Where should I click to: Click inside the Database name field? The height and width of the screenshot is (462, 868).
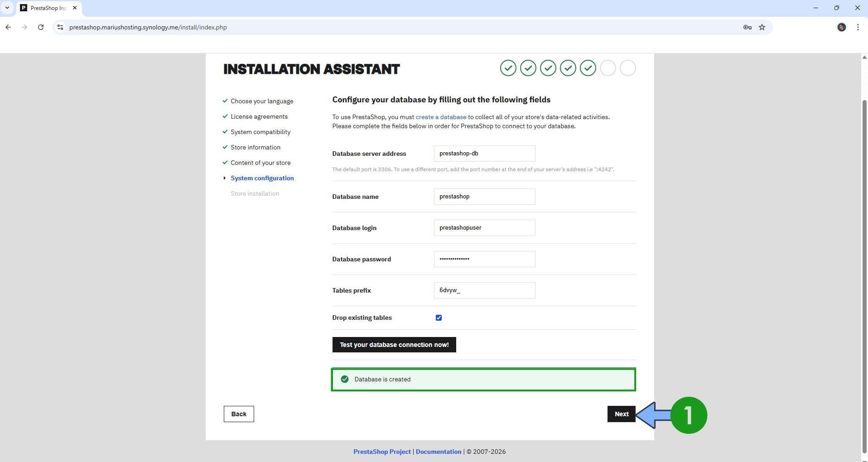484,196
